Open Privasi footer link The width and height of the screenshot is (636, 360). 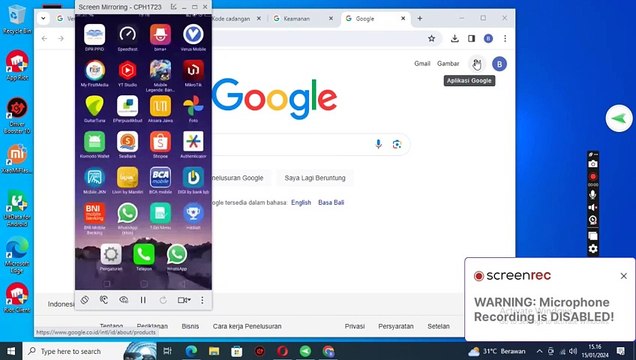click(355, 326)
